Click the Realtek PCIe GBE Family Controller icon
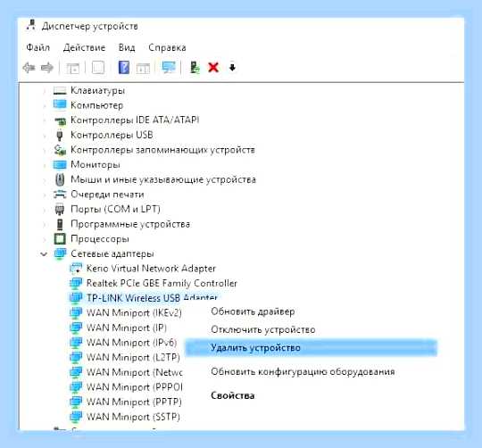The width and height of the screenshot is (482, 448). (76, 283)
